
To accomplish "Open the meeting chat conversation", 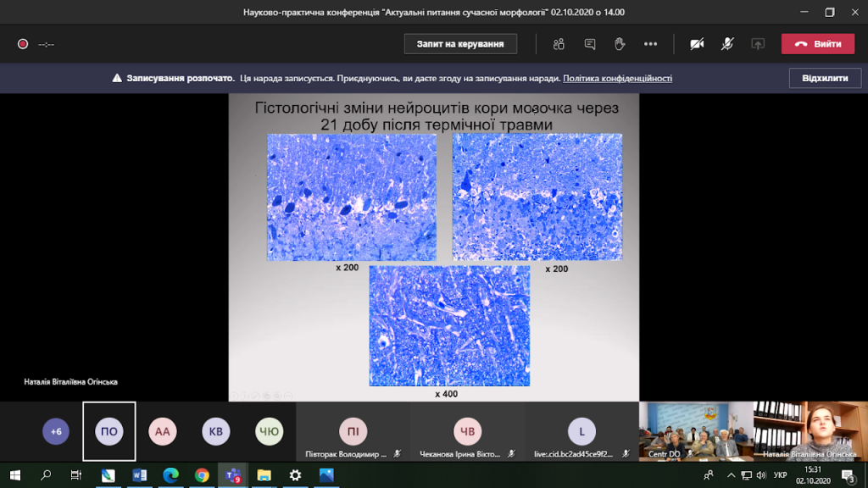I will (x=590, y=44).
